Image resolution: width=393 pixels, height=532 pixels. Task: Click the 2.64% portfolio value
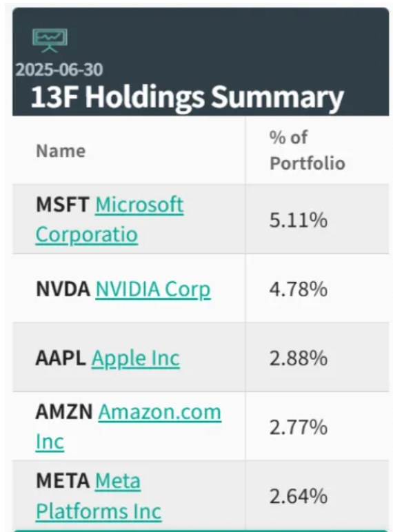pyautogui.click(x=299, y=496)
